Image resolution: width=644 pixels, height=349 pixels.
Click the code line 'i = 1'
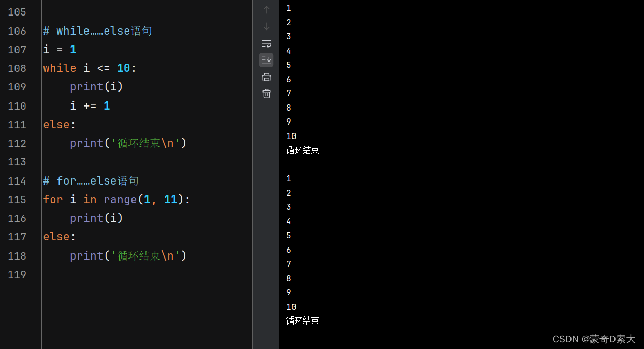point(60,50)
